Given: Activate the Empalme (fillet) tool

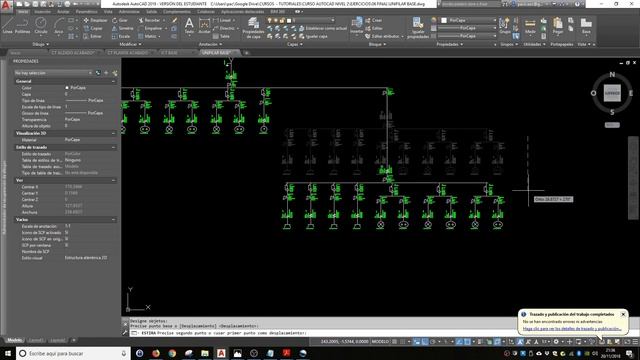Looking at the screenshot, I should point(150,28).
